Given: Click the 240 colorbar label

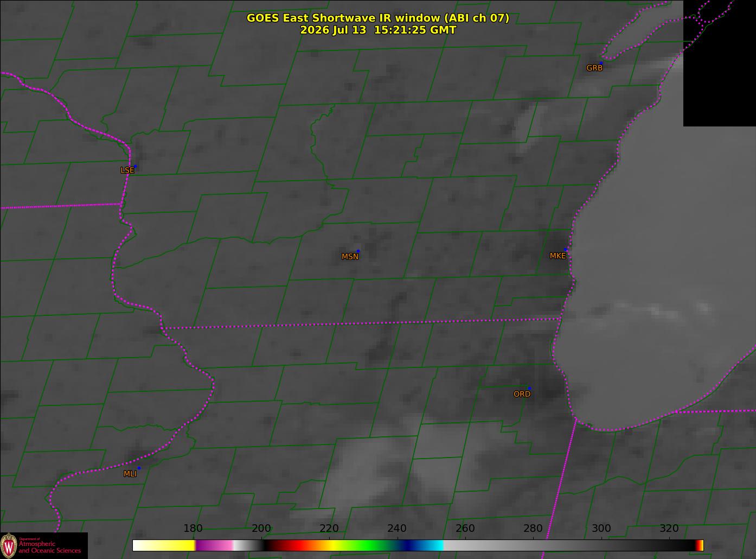Looking at the screenshot, I should (x=397, y=528).
